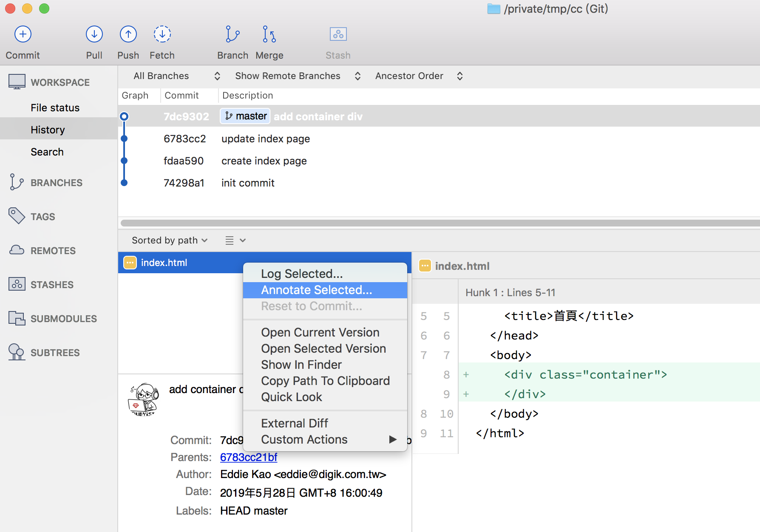Click the Merge toolbar icon
760x532 pixels.
269,34
